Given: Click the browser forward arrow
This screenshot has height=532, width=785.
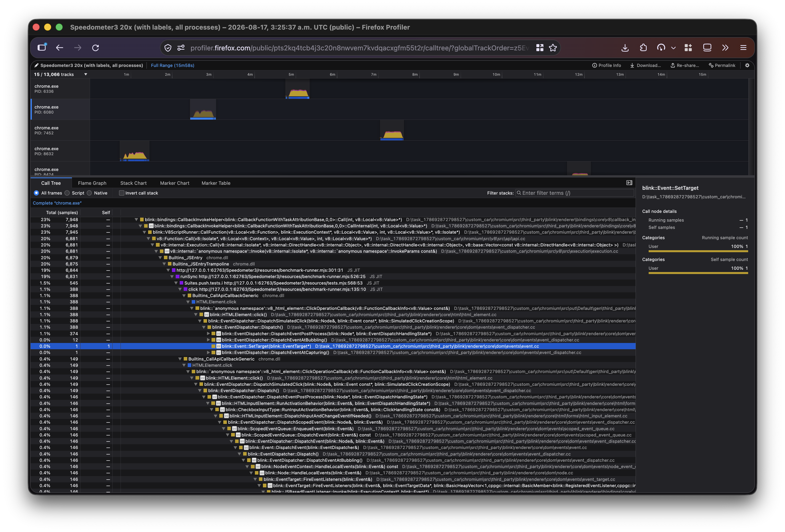Looking at the screenshot, I should coord(78,48).
